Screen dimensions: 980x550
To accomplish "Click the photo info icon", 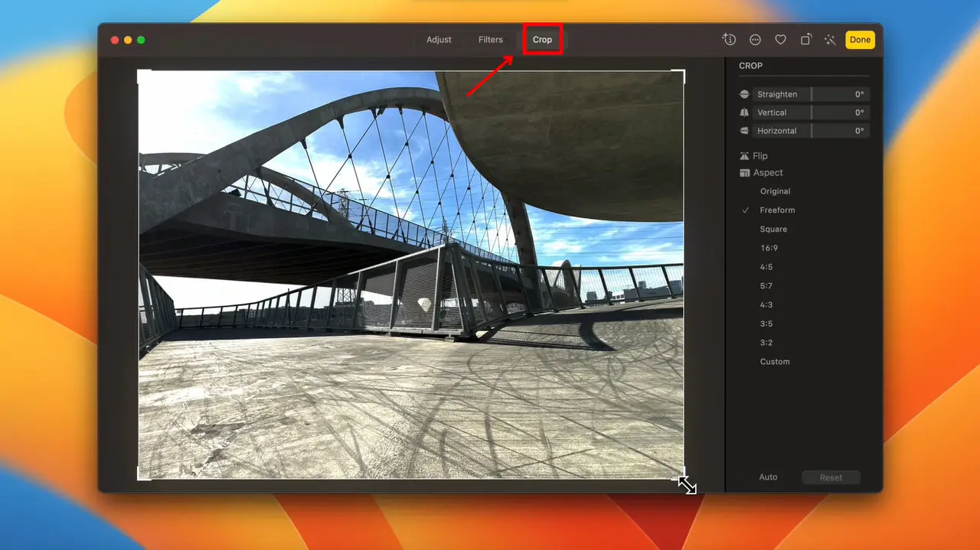I will (729, 39).
